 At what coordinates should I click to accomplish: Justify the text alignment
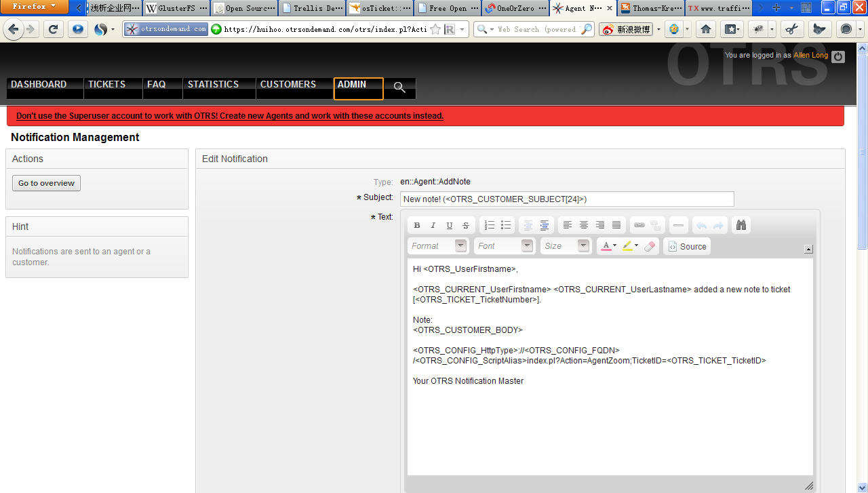[616, 225]
